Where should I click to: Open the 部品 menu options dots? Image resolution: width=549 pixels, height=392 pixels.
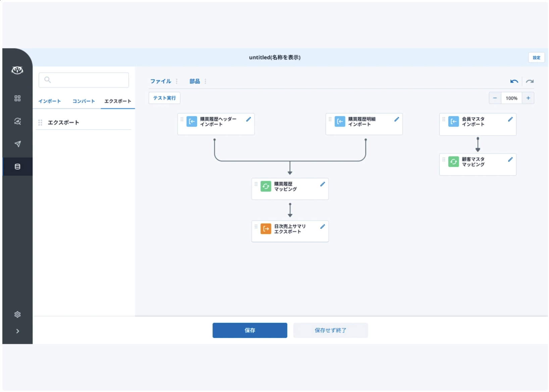(x=205, y=81)
